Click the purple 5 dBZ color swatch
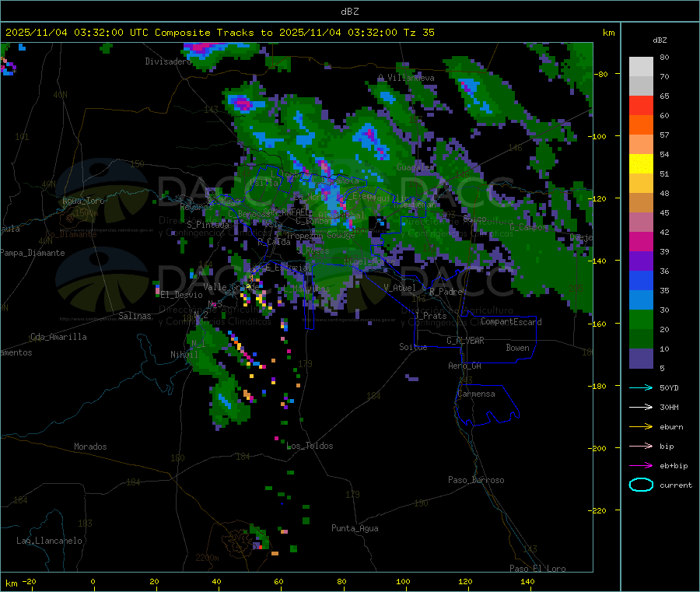 641,359
